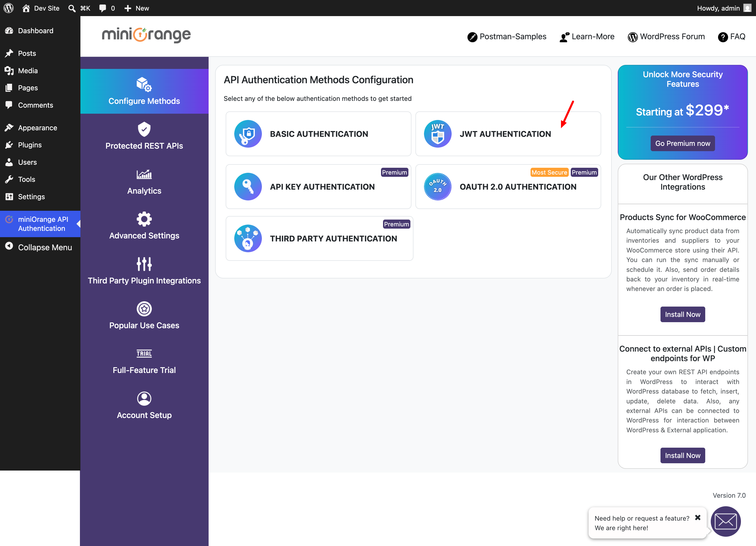Click the Protected REST APIs shield icon
The height and width of the screenshot is (546, 756).
pos(144,130)
